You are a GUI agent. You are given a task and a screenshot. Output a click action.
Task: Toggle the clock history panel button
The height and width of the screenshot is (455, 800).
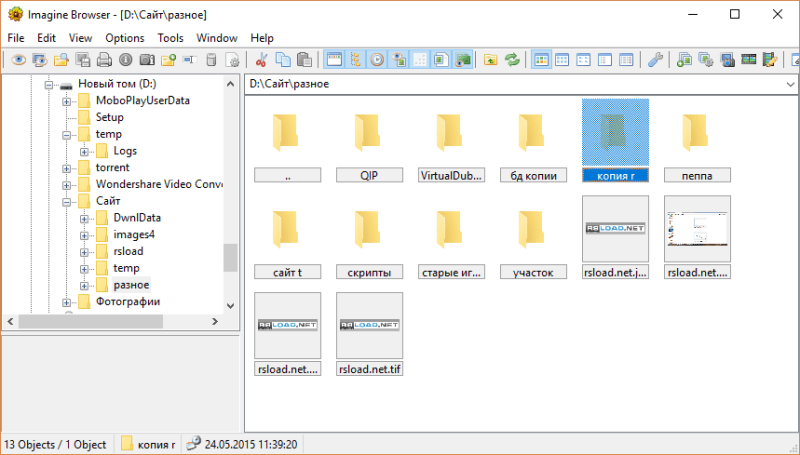(377, 60)
